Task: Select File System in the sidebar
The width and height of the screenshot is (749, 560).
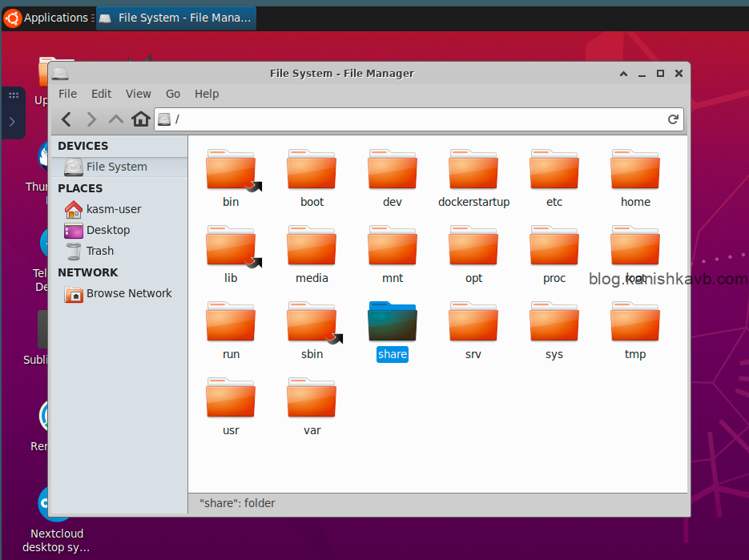Action: tap(116, 167)
